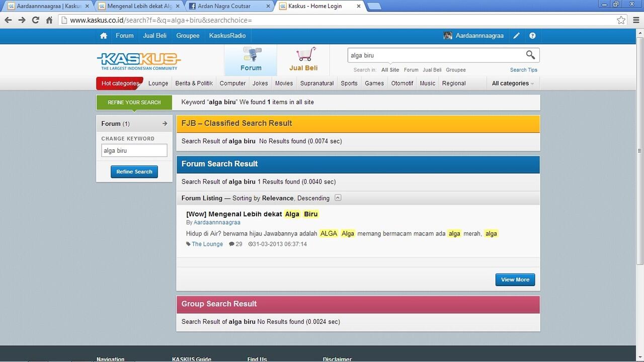This screenshot has width=644, height=362.
Task: Open the Aardaannnaagraa username menu
Action: [479, 36]
